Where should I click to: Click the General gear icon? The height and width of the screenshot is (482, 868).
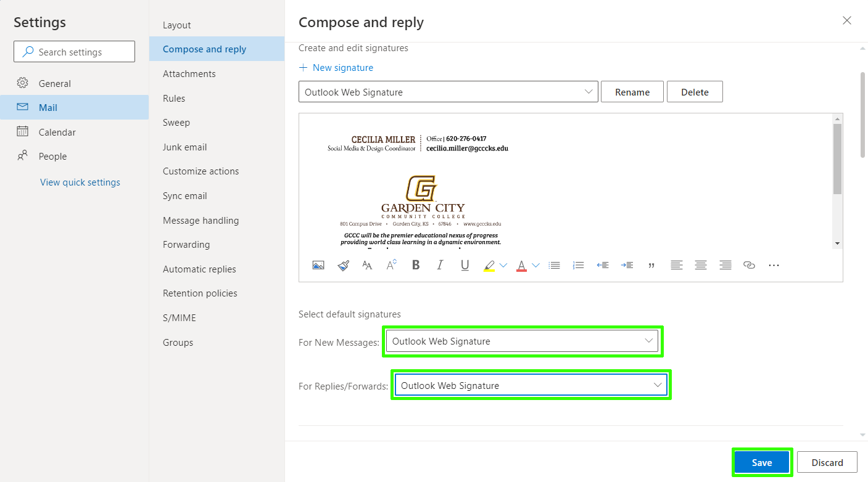[x=23, y=83]
